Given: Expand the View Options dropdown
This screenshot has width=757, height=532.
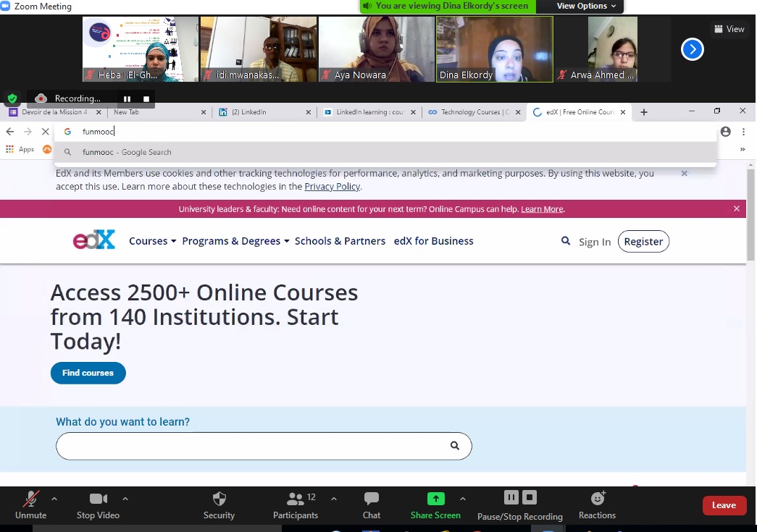Looking at the screenshot, I should click(x=586, y=6).
